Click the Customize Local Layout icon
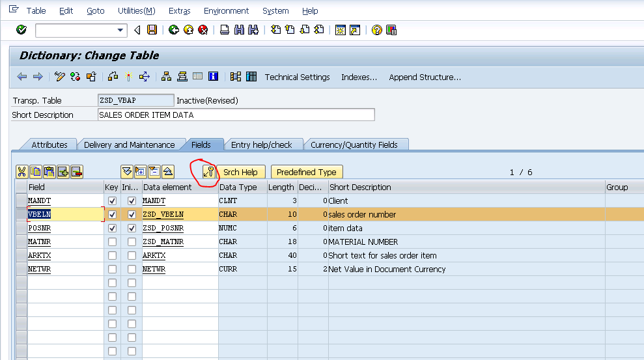 click(x=391, y=30)
